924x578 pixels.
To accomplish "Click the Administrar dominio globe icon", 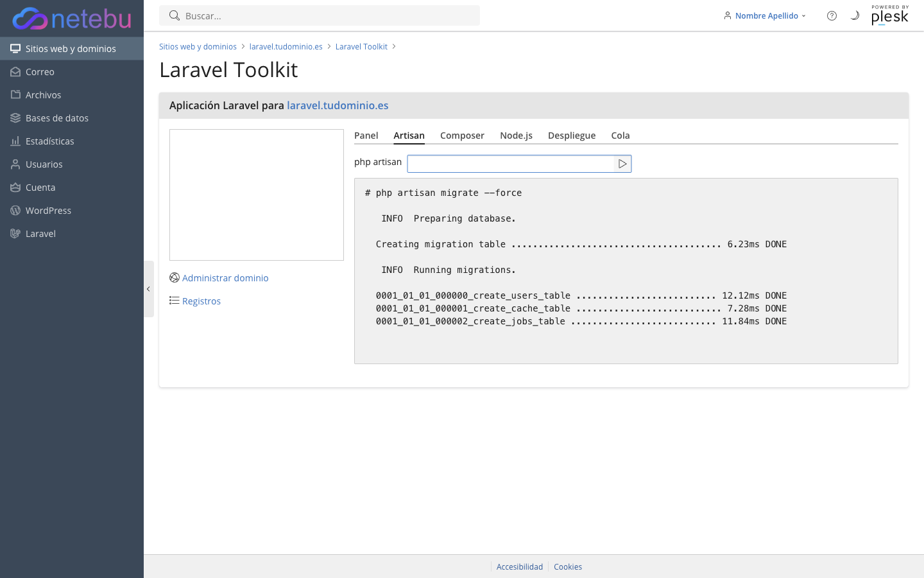I will [x=175, y=278].
